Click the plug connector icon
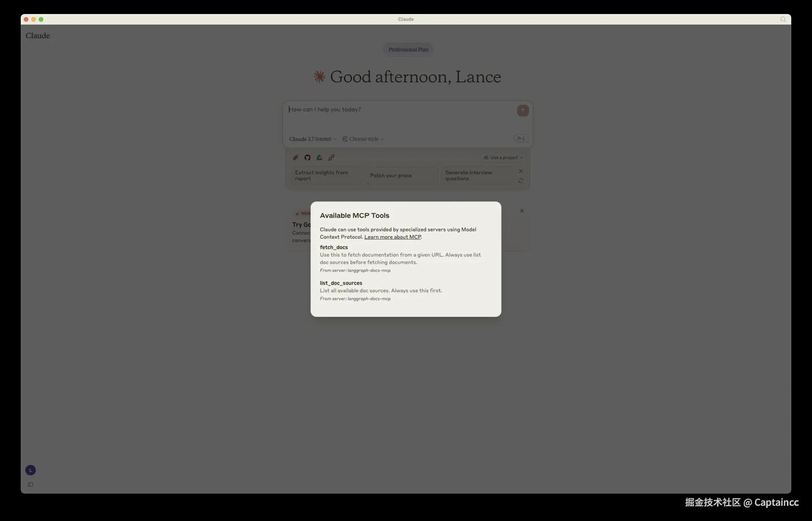 coord(331,158)
